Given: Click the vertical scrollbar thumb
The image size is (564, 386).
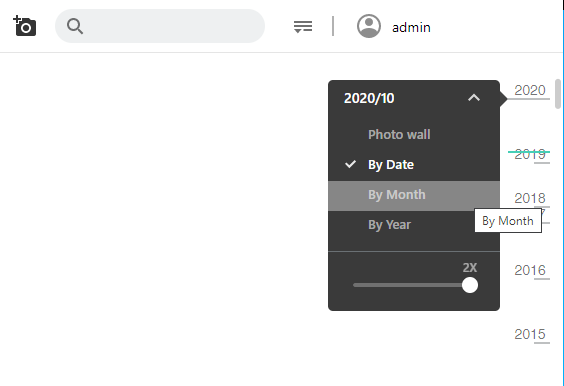Looking at the screenshot, I should point(558,94).
